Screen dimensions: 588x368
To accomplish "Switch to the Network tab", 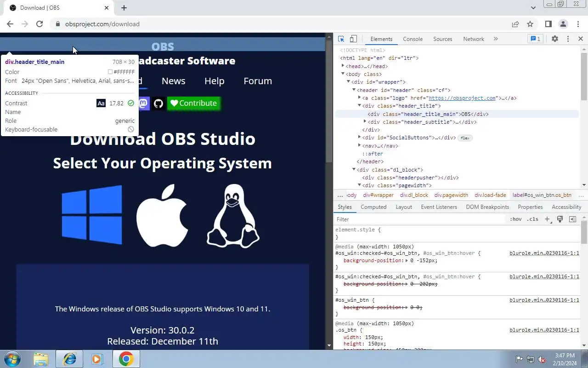I will coord(474,39).
